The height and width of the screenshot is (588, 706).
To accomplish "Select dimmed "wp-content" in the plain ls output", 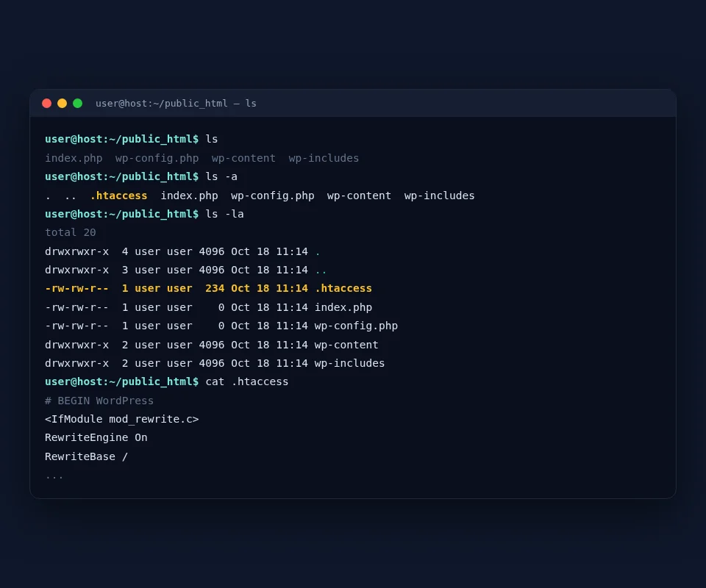I will 243,158.
